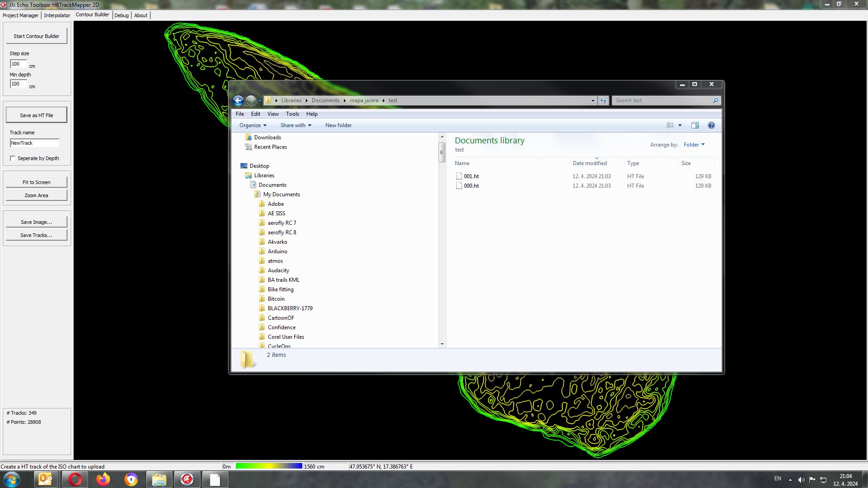The height and width of the screenshot is (488, 868).
Task: Click the Firefox icon in taskbar
Action: pos(103,479)
